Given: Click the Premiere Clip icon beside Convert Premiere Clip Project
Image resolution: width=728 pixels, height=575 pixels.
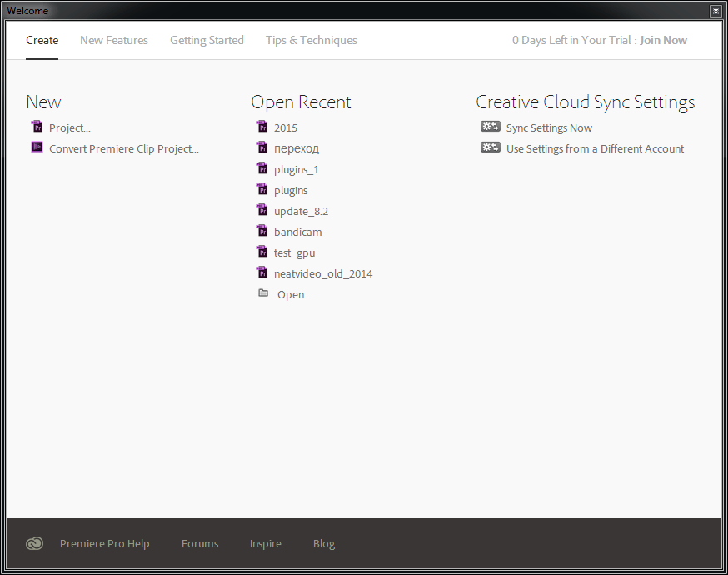Looking at the screenshot, I should click(x=37, y=147).
